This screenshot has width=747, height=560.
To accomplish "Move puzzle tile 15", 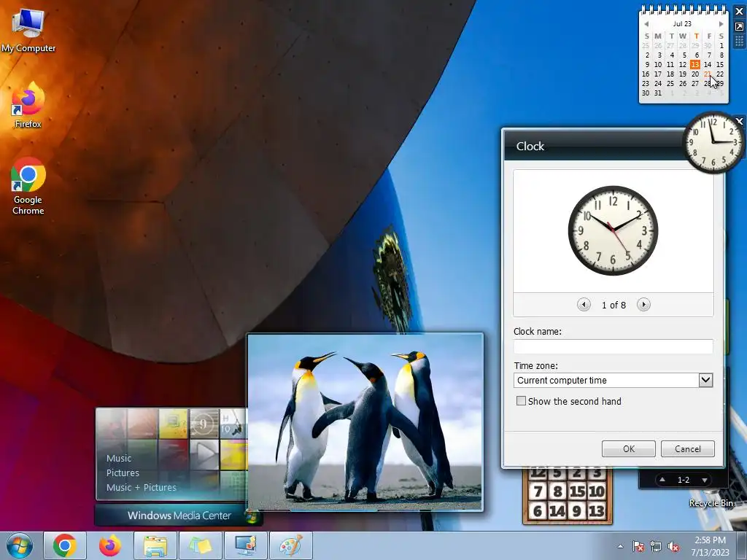I will [x=577, y=491].
